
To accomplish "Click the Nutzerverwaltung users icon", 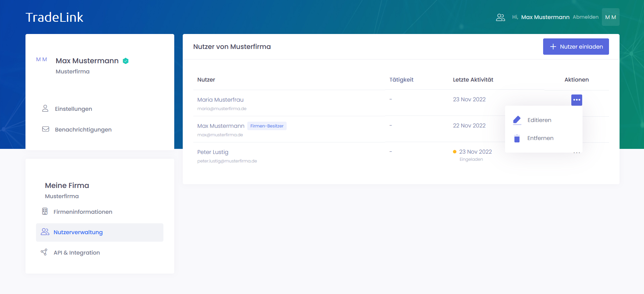I will coord(45,232).
